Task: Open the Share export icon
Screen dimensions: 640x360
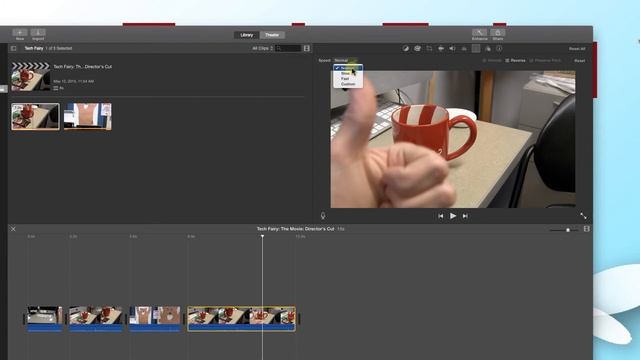Action: coord(498,33)
